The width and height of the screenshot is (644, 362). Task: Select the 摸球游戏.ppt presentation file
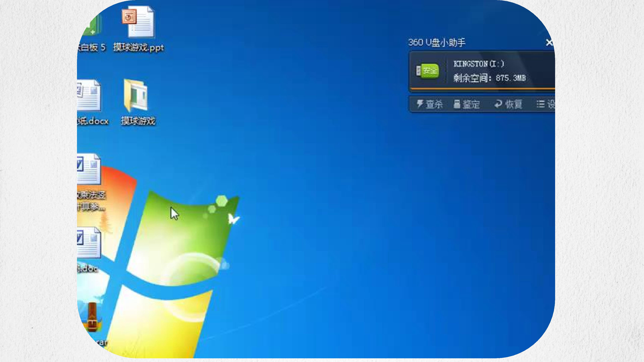tap(139, 29)
